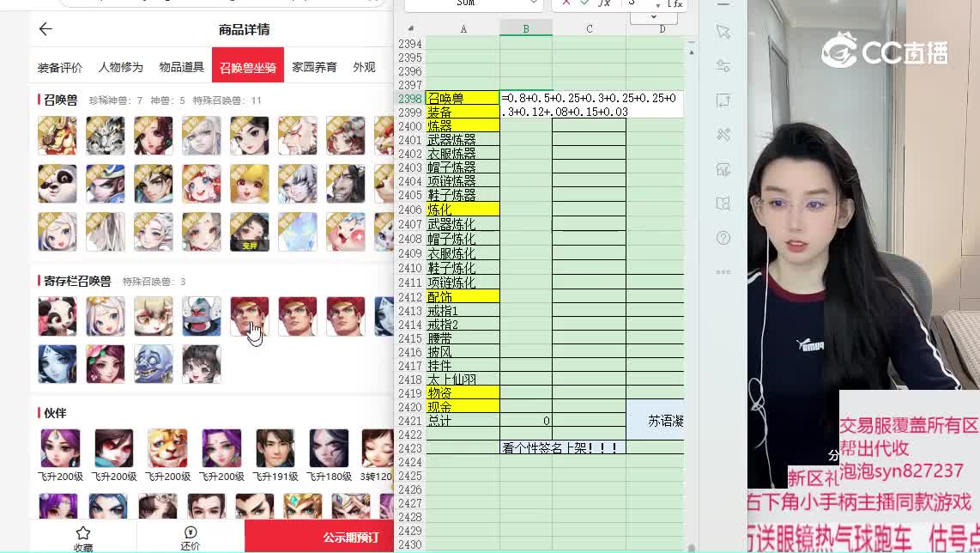980x553 pixels.
Task: Click the total value cell showing 0
Action: [526, 421]
